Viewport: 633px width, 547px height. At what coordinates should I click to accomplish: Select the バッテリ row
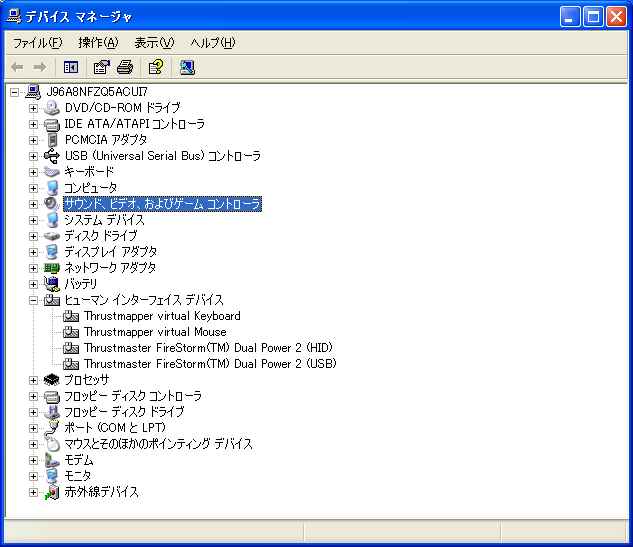tap(81, 284)
